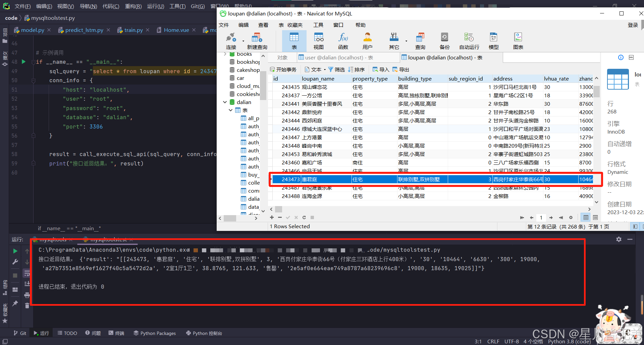Image resolution: width=644 pixels, height=345 pixels.
Task: Select the cakeshop database in tree
Action: [x=245, y=70]
